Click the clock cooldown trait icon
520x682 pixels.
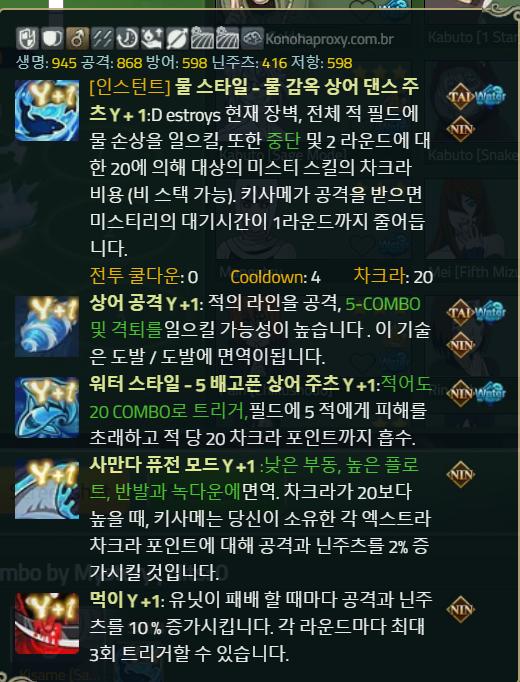click(x=127, y=38)
